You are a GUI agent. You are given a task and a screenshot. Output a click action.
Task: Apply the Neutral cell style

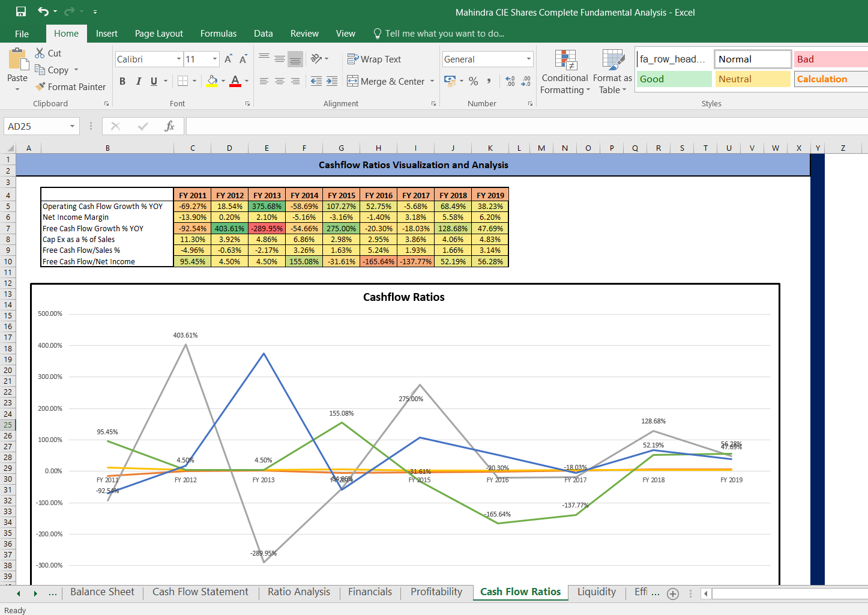click(x=753, y=79)
